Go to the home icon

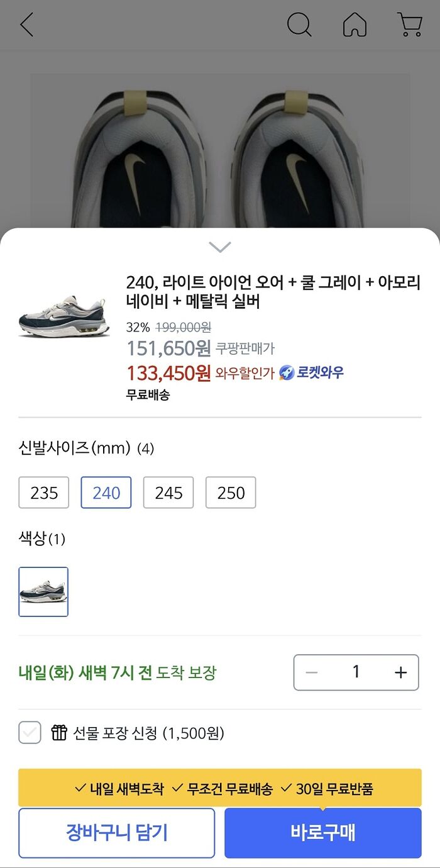click(355, 25)
